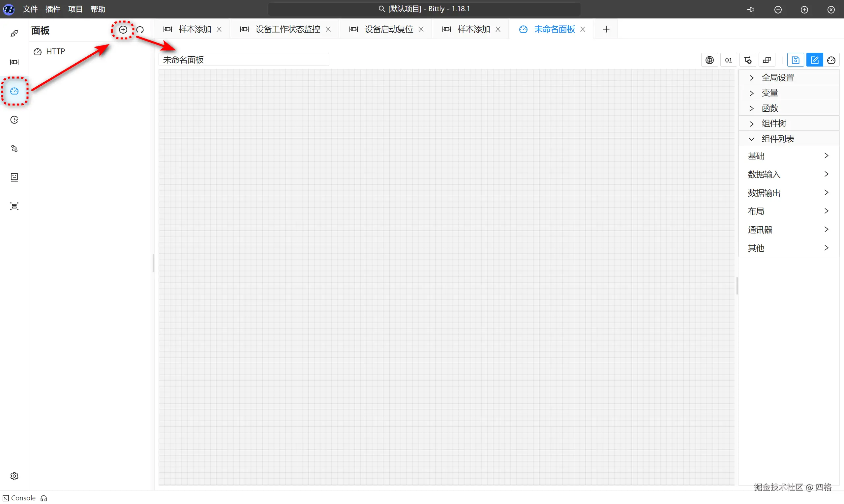The image size is (844, 504).
Task: Click the new tab plus button
Action: tap(606, 29)
